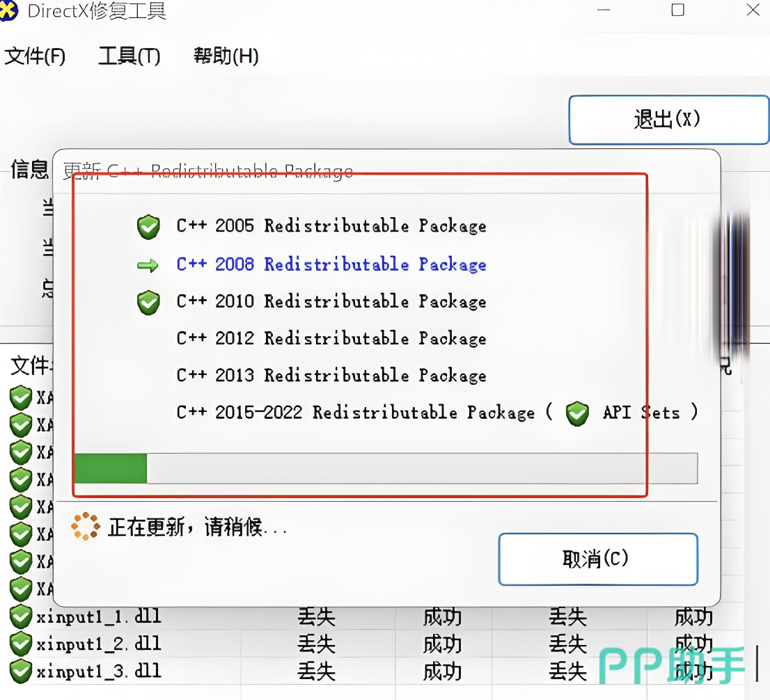Screen dimensions: 770x700
Task: Click first 丢失 cell in xinput1_1.dll row
Action: [317, 617]
